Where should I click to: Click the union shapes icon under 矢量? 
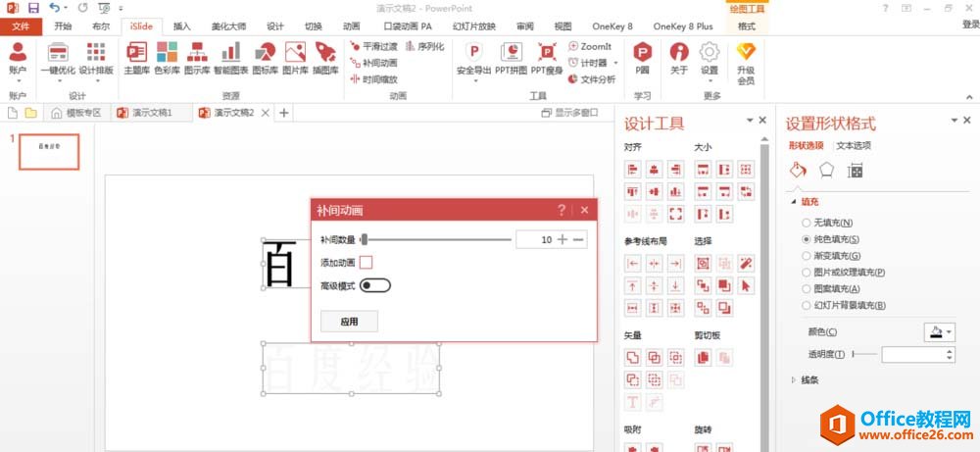[632, 358]
